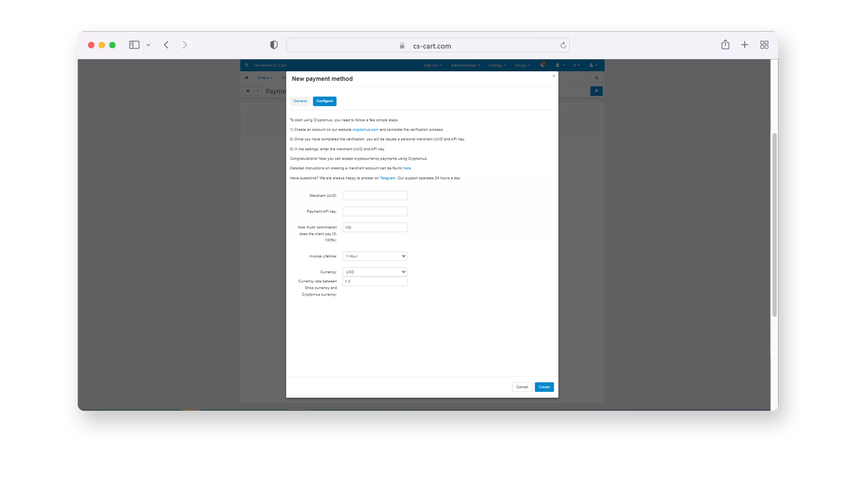
Task: Click the CS-Cart shopping cart icon
Action: click(x=246, y=65)
